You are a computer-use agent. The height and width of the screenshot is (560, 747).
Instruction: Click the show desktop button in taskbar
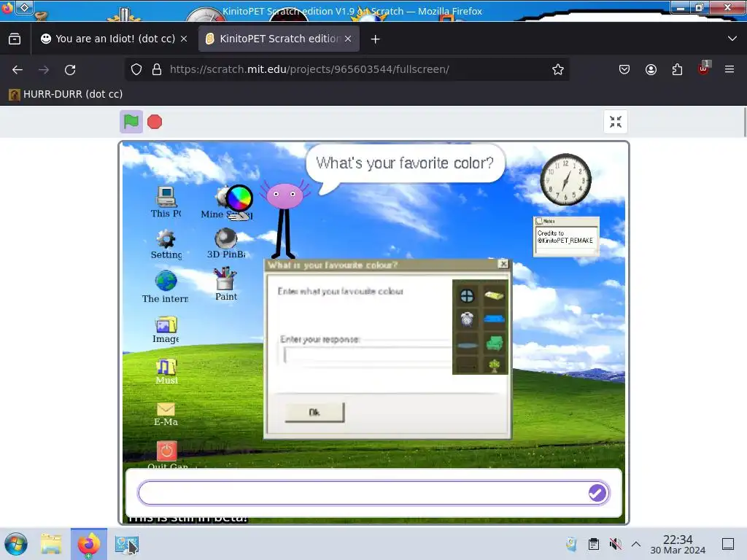point(728,544)
